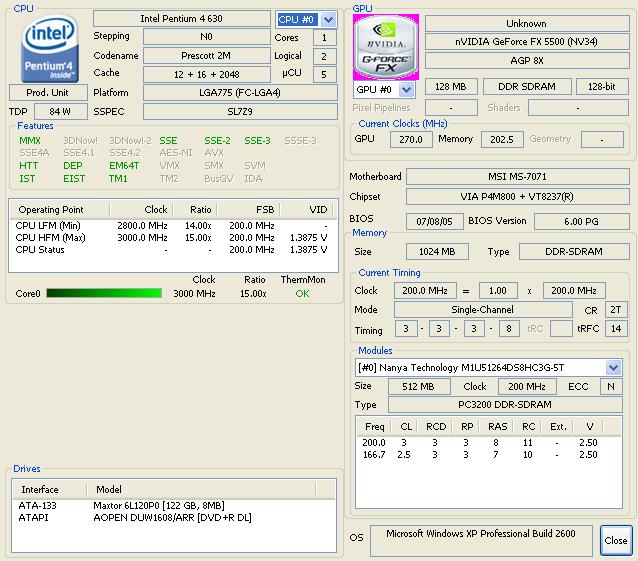
Task: Click the cache field 12 + 16 + 2048
Action: click(206, 74)
